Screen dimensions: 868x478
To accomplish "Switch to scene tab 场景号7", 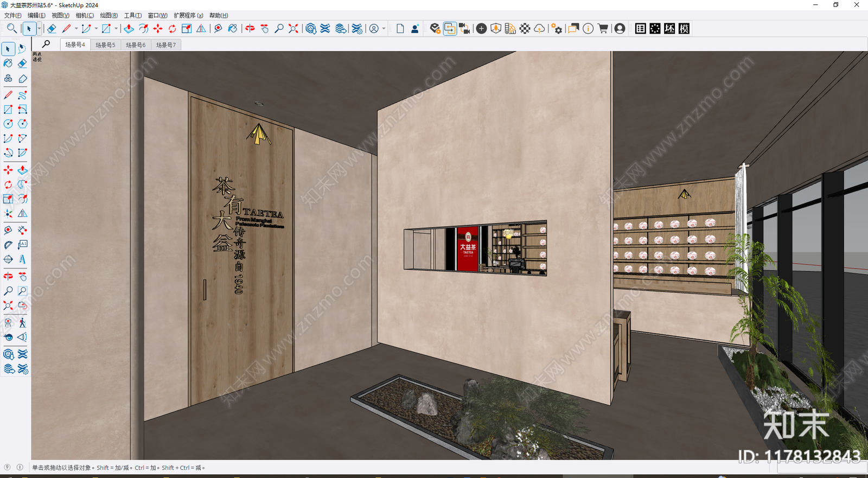I will (166, 45).
